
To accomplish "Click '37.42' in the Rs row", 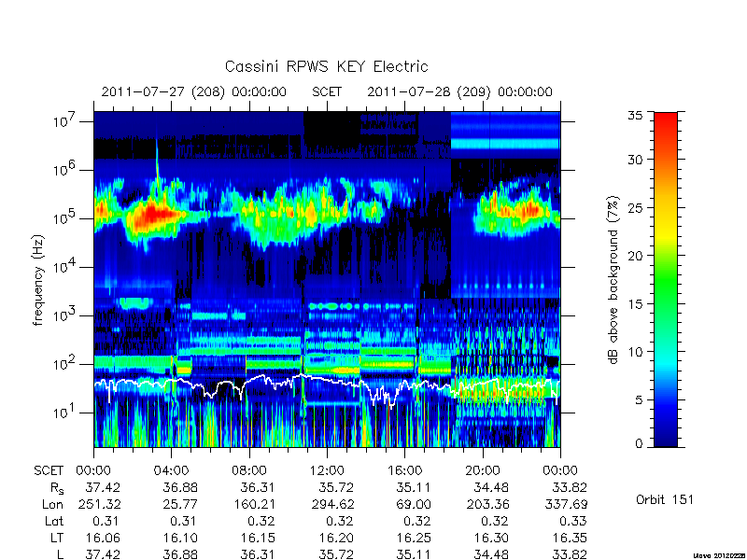I will [x=103, y=487].
